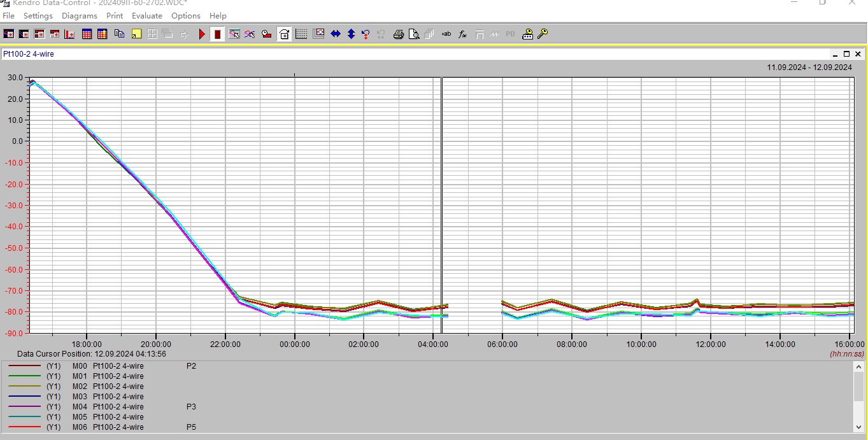The image size is (868, 440).
Task: Click the M00 dark red line swatch
Action: coord(24,366)
